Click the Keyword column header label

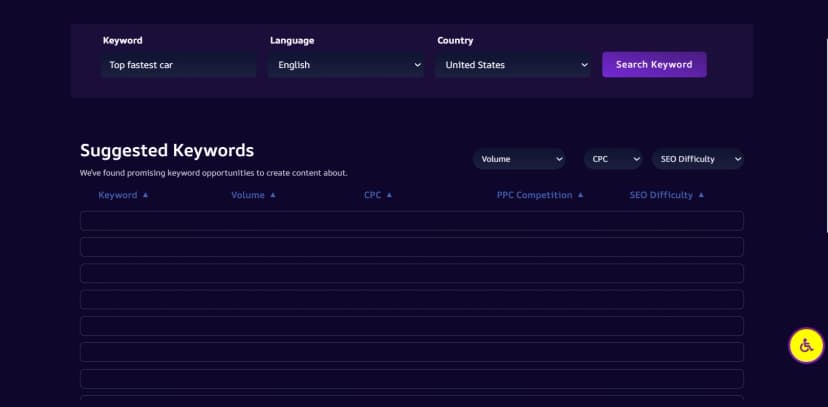point(118,195)
